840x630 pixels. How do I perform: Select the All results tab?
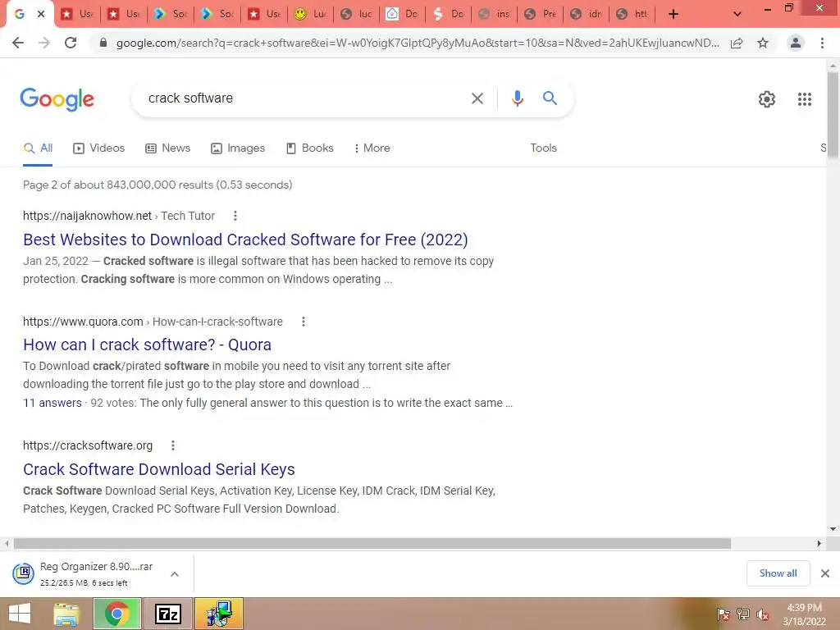(x=38, y=148)
